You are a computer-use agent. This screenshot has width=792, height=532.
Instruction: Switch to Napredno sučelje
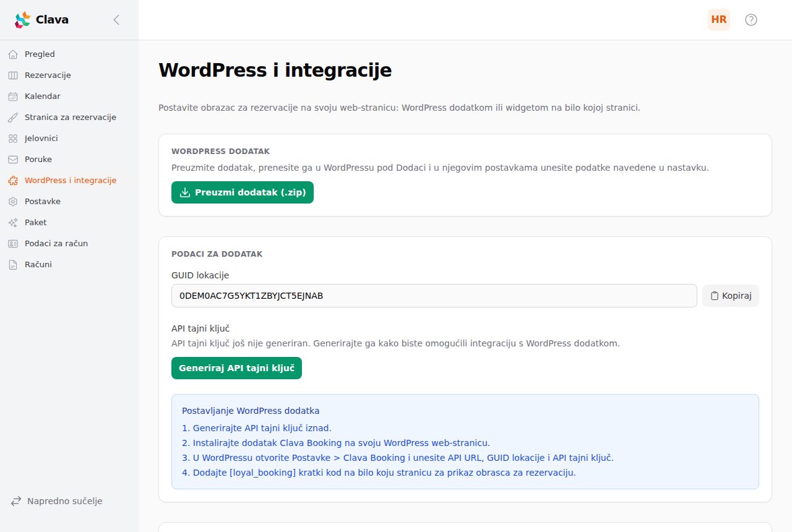pyautogui.click(x=57, y=501)
